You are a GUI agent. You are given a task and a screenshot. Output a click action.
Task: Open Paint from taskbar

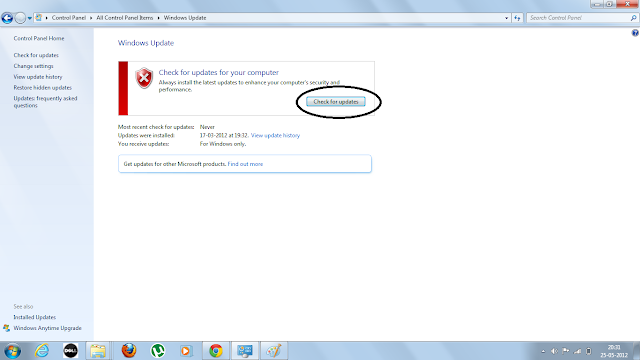click(274, 351)
